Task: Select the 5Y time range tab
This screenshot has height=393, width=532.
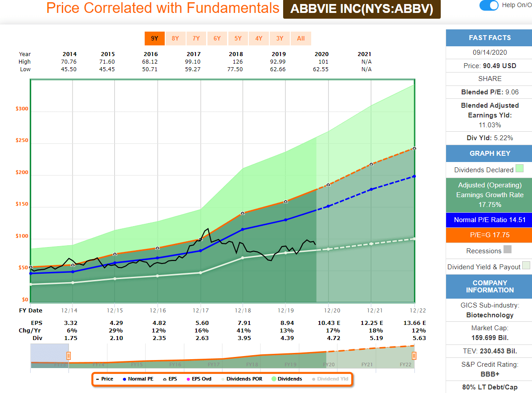Action: [238, 38]
